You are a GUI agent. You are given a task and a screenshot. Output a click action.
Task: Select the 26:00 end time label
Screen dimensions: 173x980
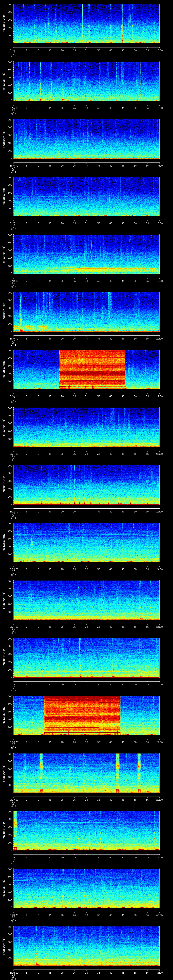point(160,684)
